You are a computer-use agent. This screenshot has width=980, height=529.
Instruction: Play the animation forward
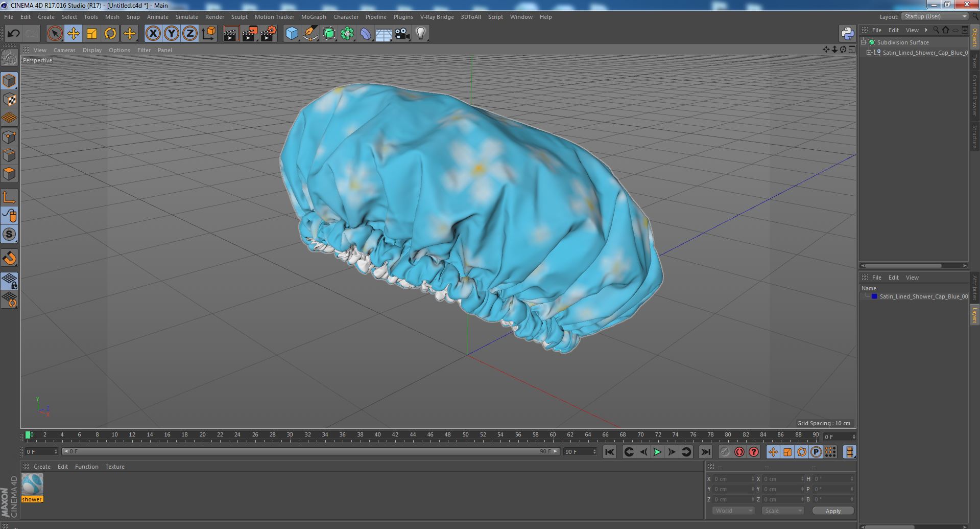pos(657,452)
